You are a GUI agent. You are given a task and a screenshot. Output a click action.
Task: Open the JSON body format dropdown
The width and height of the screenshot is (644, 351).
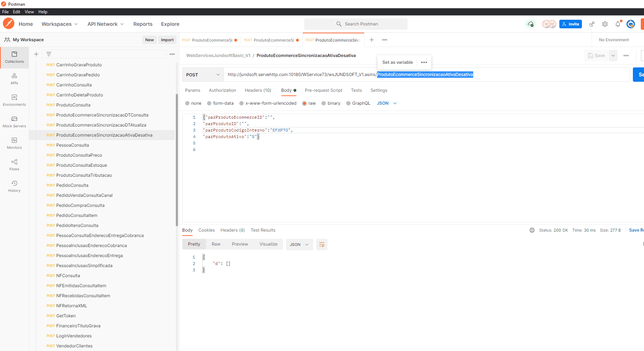pos(387,103)
